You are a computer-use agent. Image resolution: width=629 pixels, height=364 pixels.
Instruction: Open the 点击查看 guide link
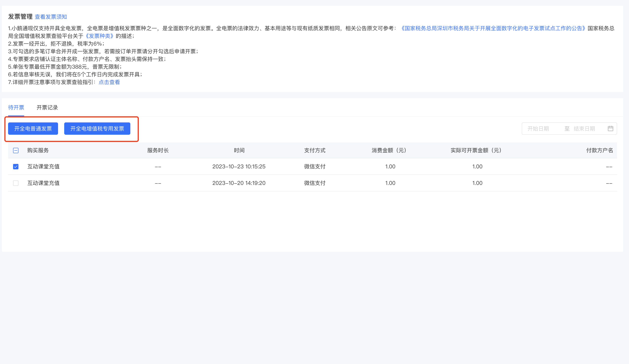tap(109, 82)
